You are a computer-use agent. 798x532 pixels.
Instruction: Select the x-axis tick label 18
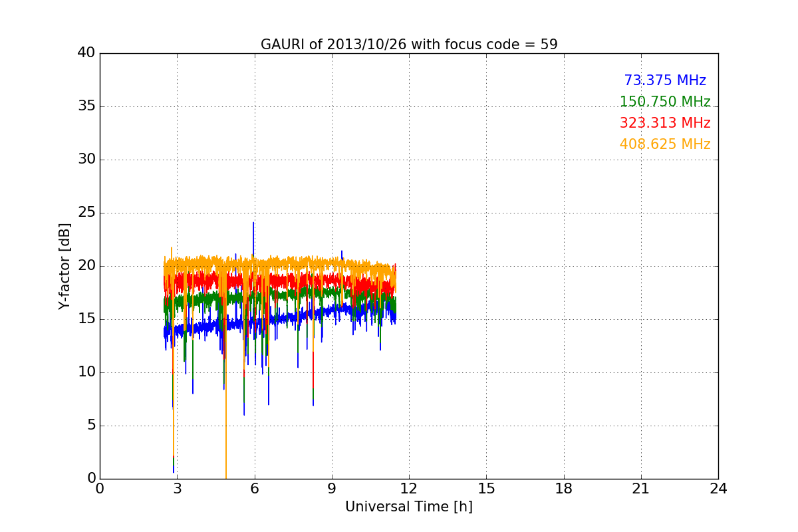(564, 488)
